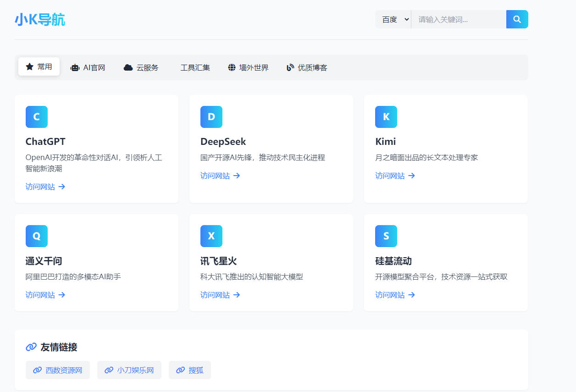
Task: Visit the 硅基流动 website link
Action: point(390,295)
